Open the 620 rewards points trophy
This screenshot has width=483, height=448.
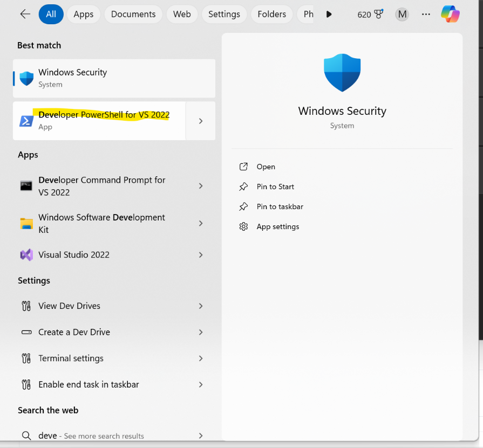pyautogui.click(x=370, y=14)
